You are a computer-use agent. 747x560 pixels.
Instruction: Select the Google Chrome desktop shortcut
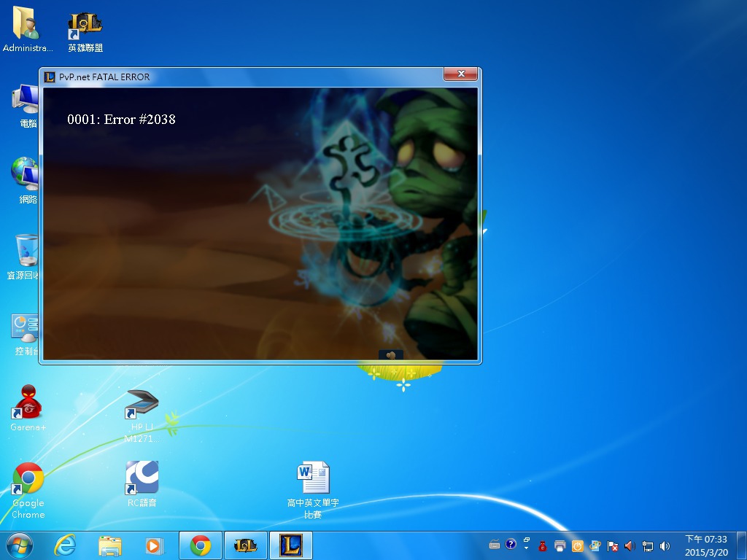click(28, 491)
